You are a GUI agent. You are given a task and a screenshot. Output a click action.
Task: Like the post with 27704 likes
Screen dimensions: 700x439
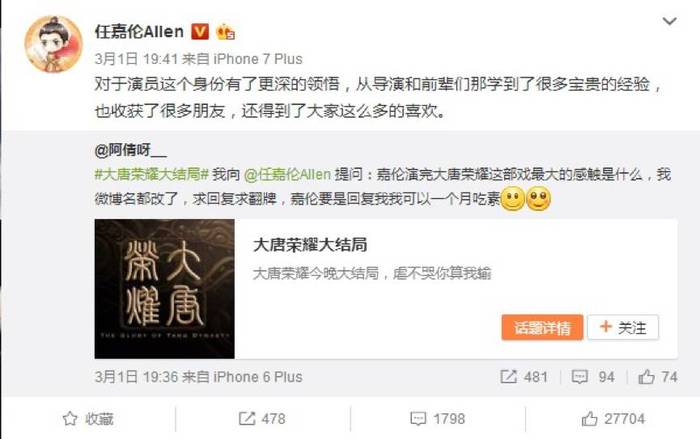tap(613, 418)
